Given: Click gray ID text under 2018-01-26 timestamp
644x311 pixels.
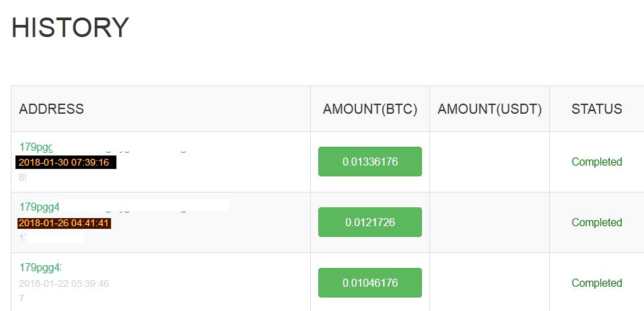Looking at the screenshot, I should pyautogui.click(x=23, y=238).
